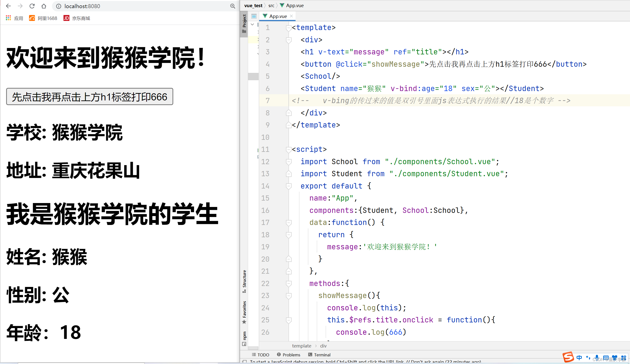Close the App.vue editor tab
Screen dimensions: 630x364
point(291,16)
